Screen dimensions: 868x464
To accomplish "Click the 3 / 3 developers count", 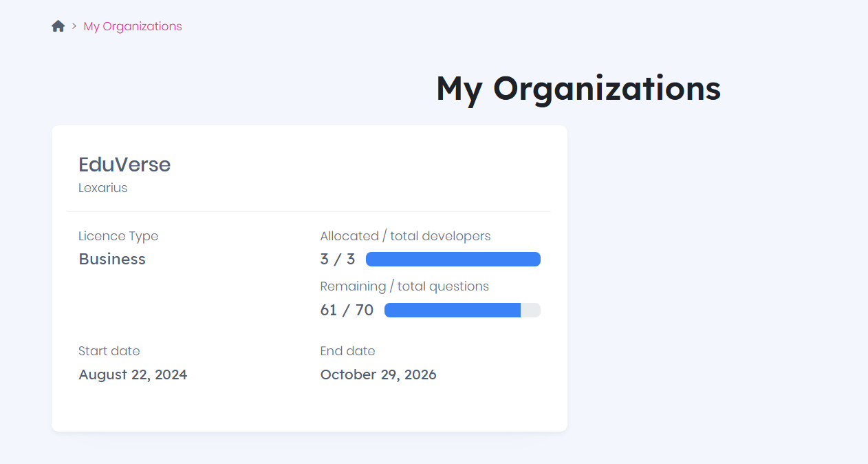I will pos(338,259).
